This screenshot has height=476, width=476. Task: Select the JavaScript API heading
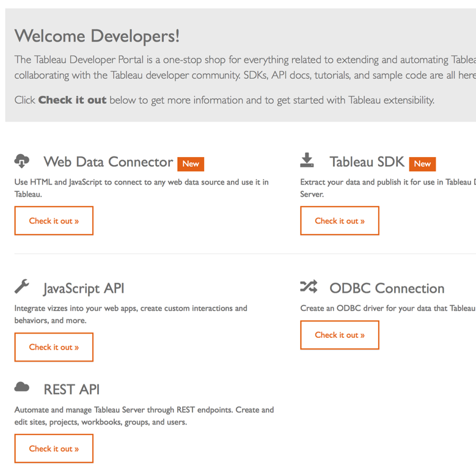tap(84, 288)
